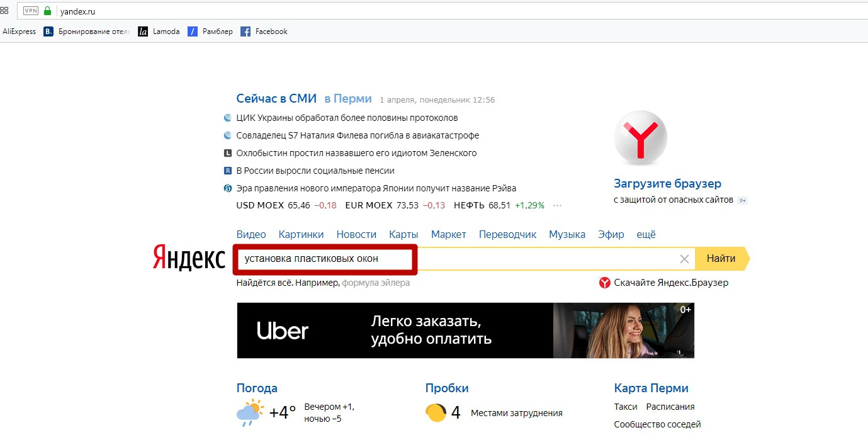Clear the search query with X
The height and width of the screenshot is (435, 868).
coord(684,259)
